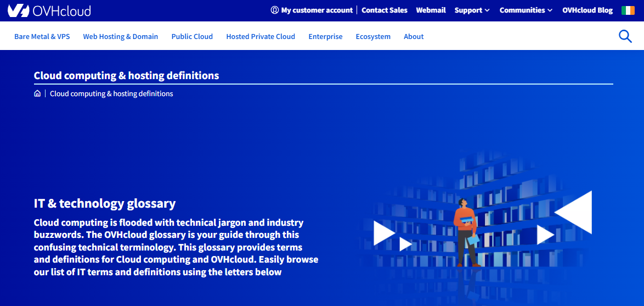Open Webmail link
This screenshot has height=306, width=644.
[x=431, y=10]
